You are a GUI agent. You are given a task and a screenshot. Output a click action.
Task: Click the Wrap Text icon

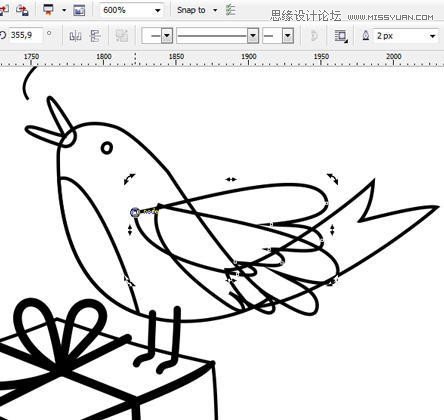[341, 36]
